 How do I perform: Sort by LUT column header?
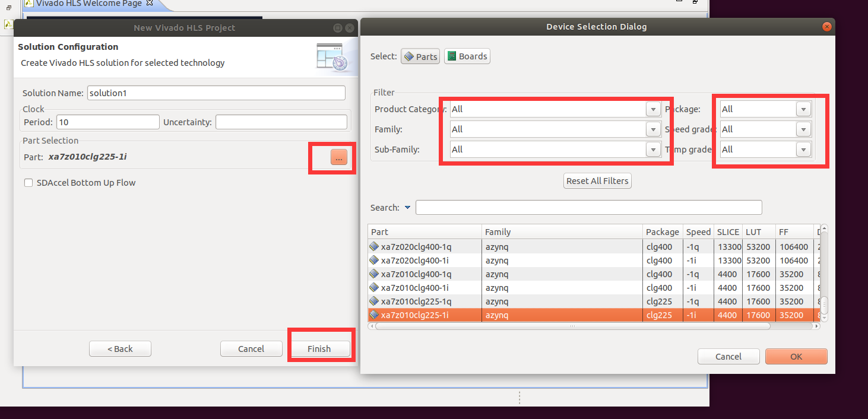point(759,232)
